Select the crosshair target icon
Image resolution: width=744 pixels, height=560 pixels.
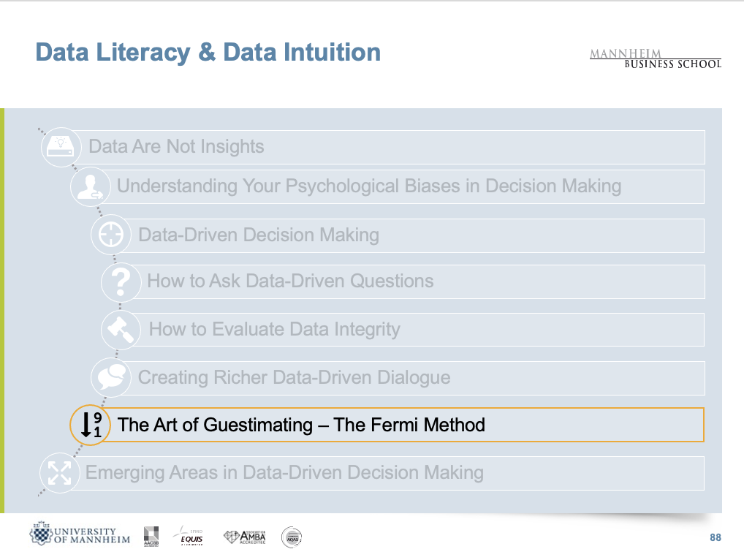(x=110, y=235)
